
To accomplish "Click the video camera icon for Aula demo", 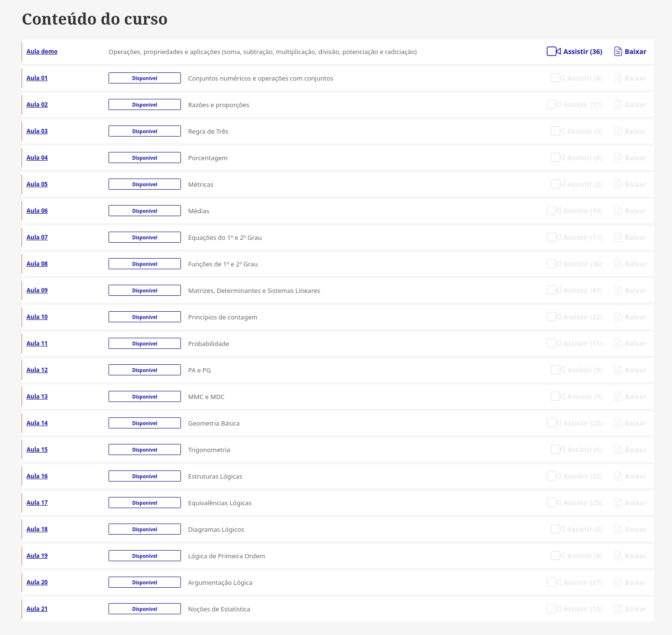I will tap(553, 52).
